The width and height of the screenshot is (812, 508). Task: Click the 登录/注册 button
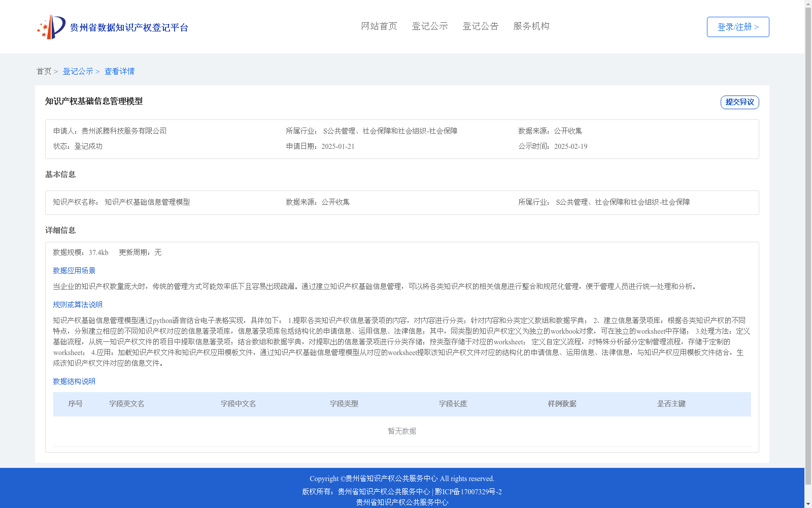(x=738, y=27)
